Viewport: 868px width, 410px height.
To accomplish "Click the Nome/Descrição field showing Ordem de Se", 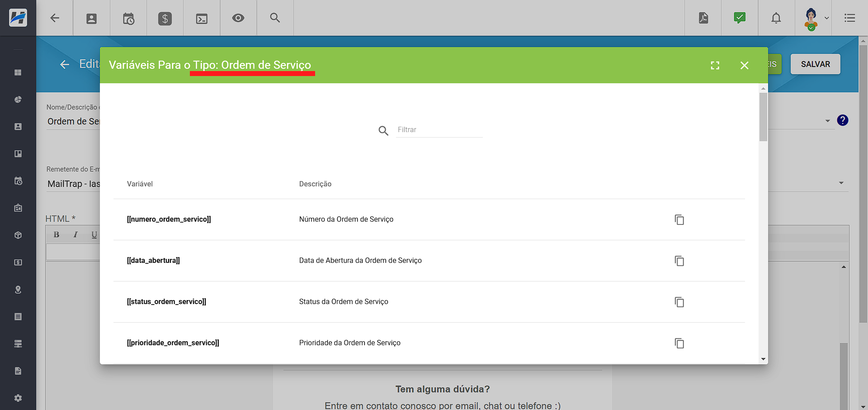I will click(x=73, y=121).
